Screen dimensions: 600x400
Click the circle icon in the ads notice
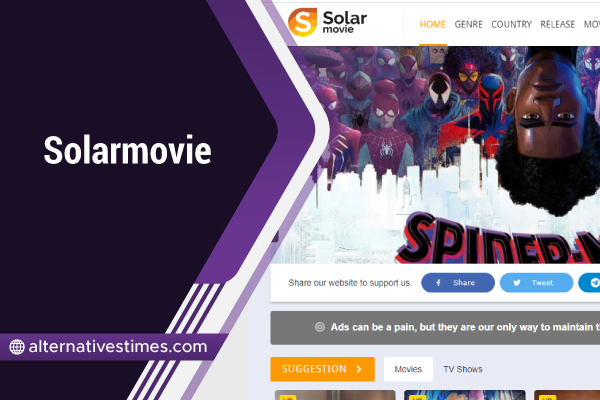tap(320, 327)
